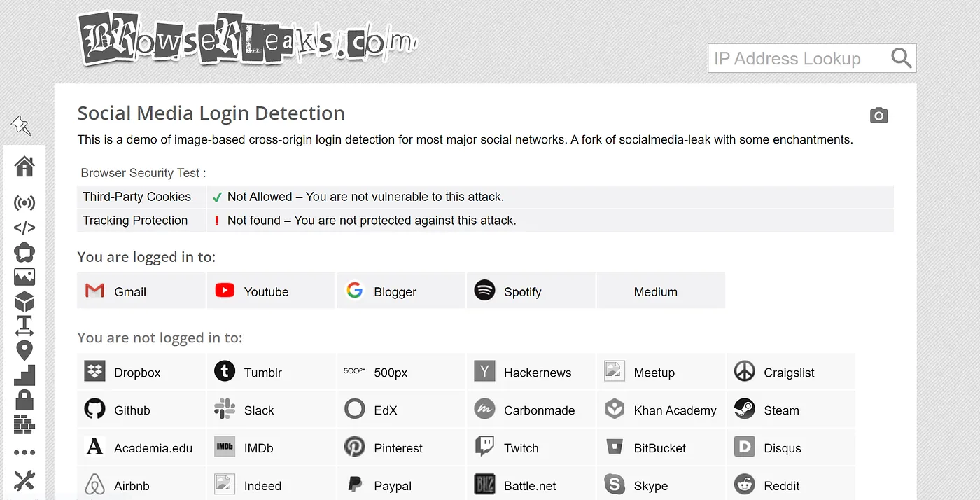
Task: Open the code brackets icon in sidebar
Action: click(24, 228)
